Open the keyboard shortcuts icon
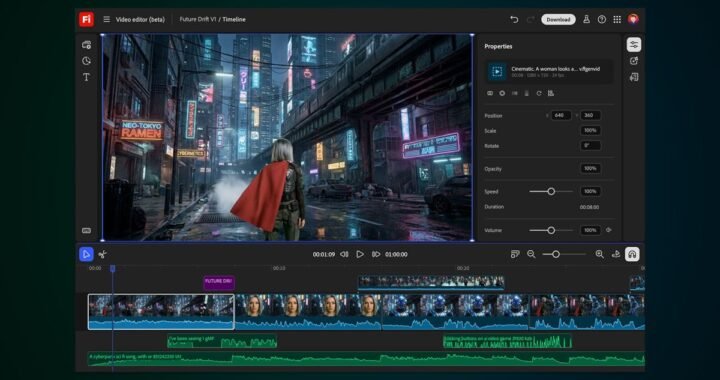Screen dimensions: 720x380 (x=86, y=230)
